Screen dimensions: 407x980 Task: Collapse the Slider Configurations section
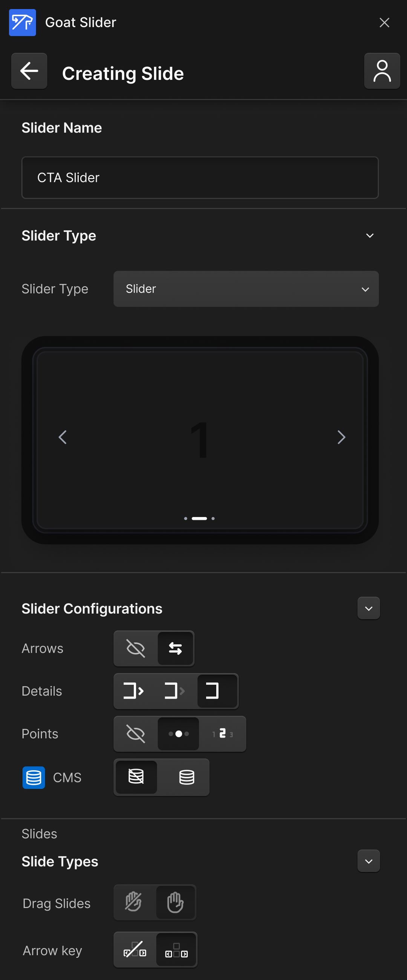point(368,608)
